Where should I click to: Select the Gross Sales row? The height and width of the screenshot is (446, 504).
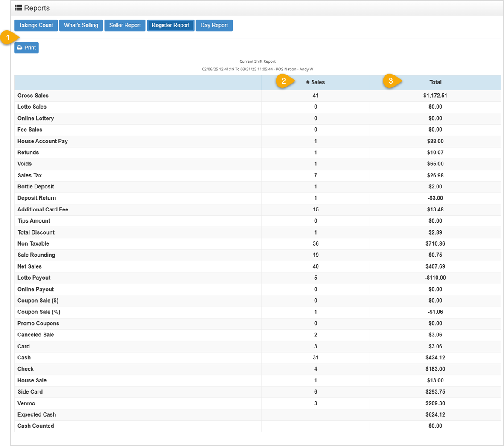(128, 96)
